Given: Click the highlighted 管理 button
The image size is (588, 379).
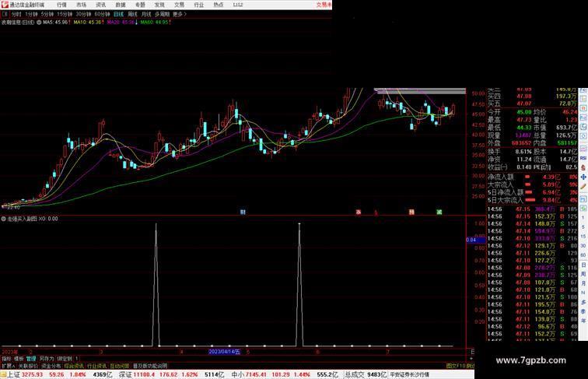Looking at the screenshot, I should point(31,359).
